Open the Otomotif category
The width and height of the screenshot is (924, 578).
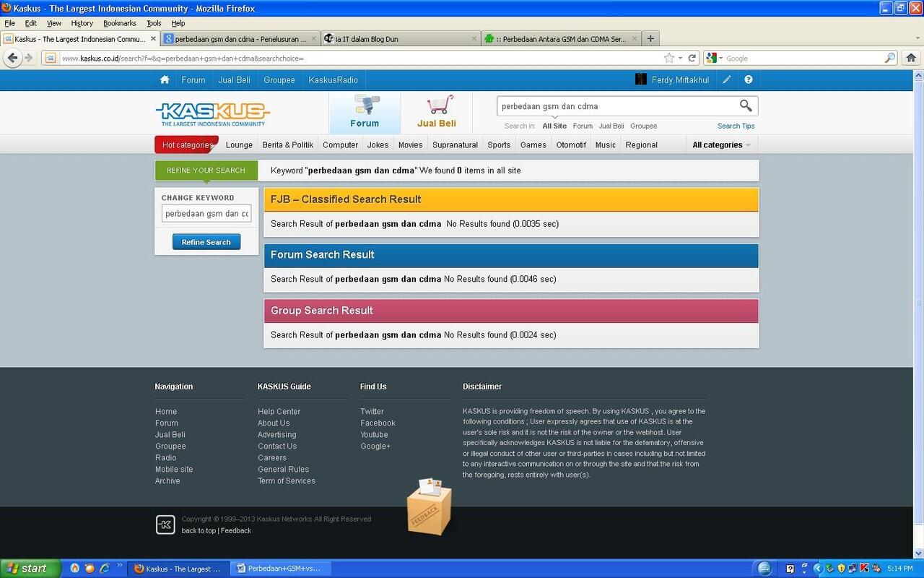click(x=571, y=145)
